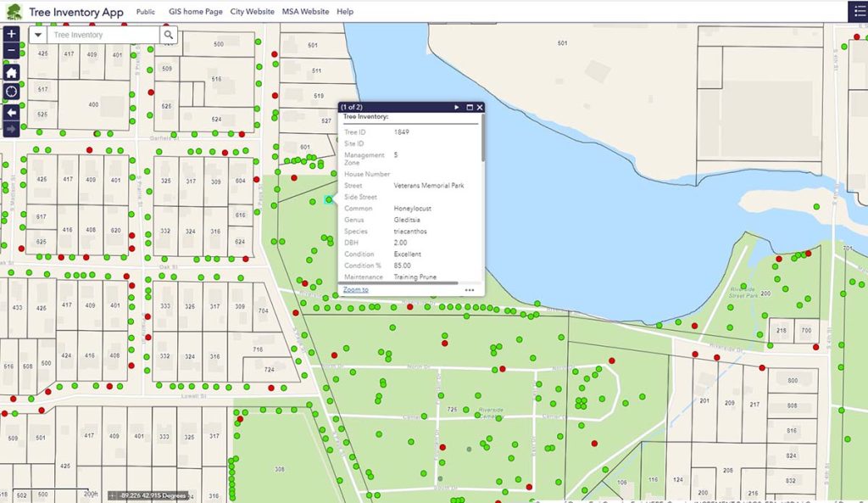Click the next feature arrow in the popup header
The height and width of the screenshot is (503, 868).
point(455,108)
